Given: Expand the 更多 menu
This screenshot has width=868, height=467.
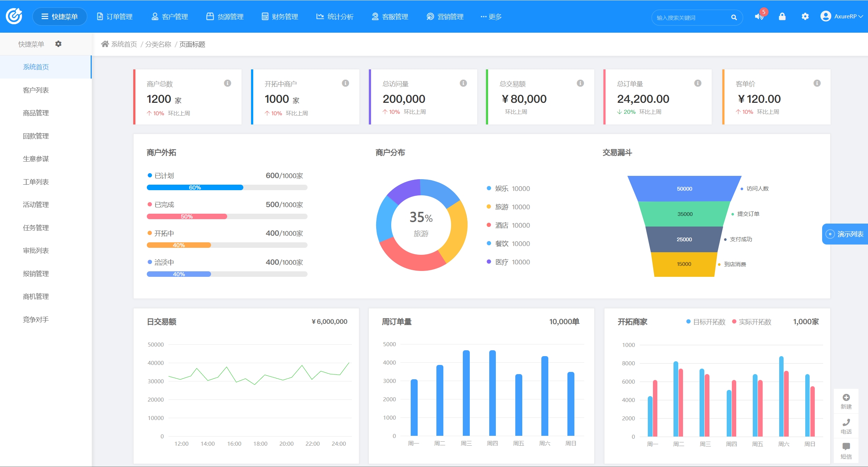Looking at the screenshot, I should point(491,17).
